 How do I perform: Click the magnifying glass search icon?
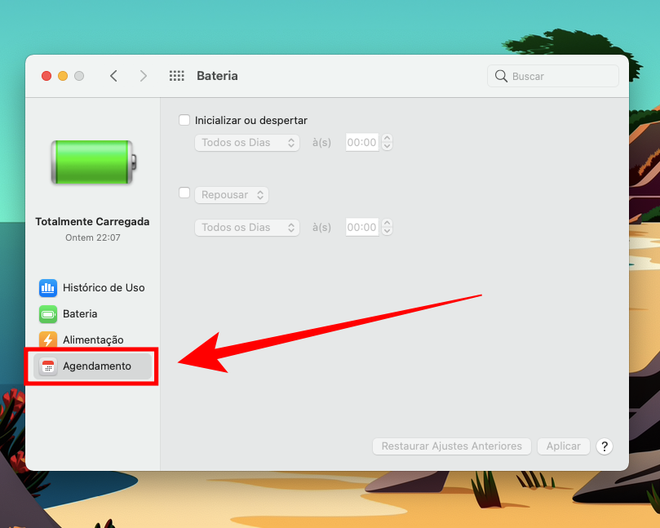501,76
